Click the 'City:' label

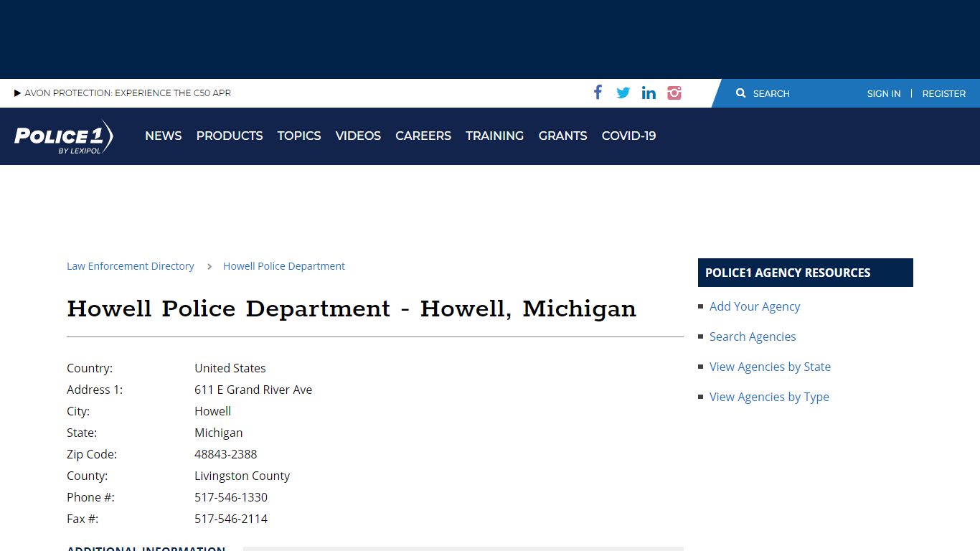(78, 411)
